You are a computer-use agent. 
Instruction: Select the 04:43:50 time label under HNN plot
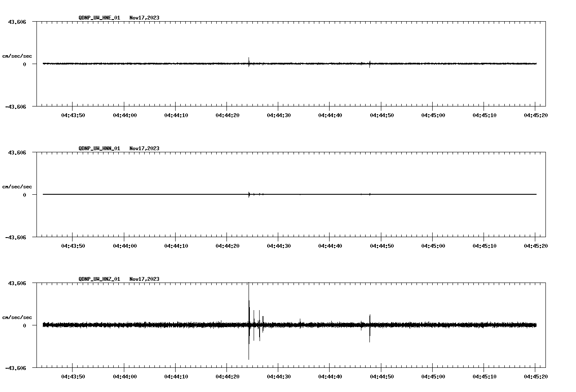click(73, 246)
